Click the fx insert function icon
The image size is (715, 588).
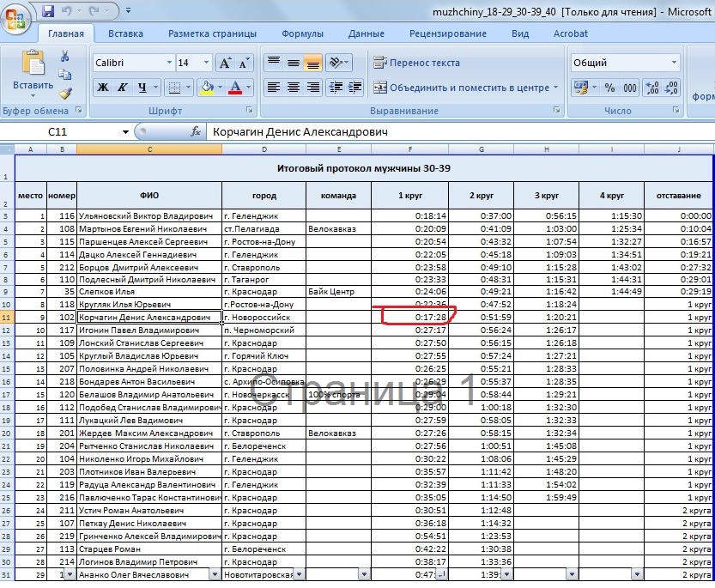[x=196, y=132]
